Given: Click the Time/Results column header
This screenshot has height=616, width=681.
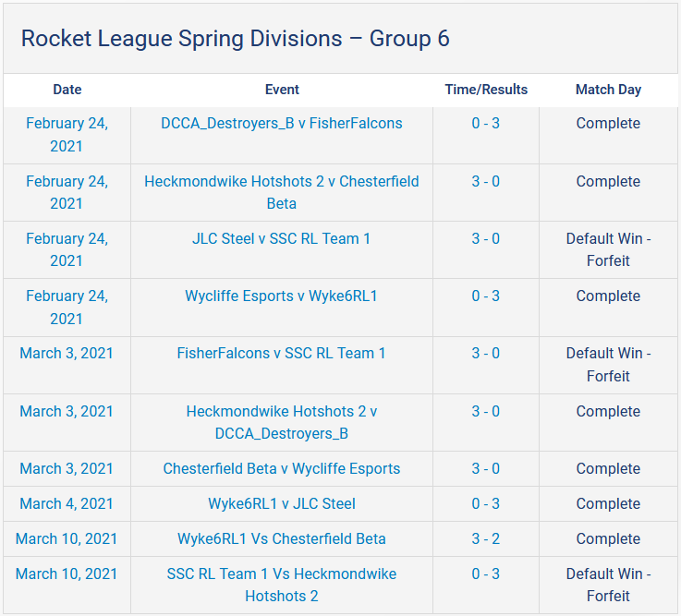Looking at the screenshot, I should click(x=485, y=90).
